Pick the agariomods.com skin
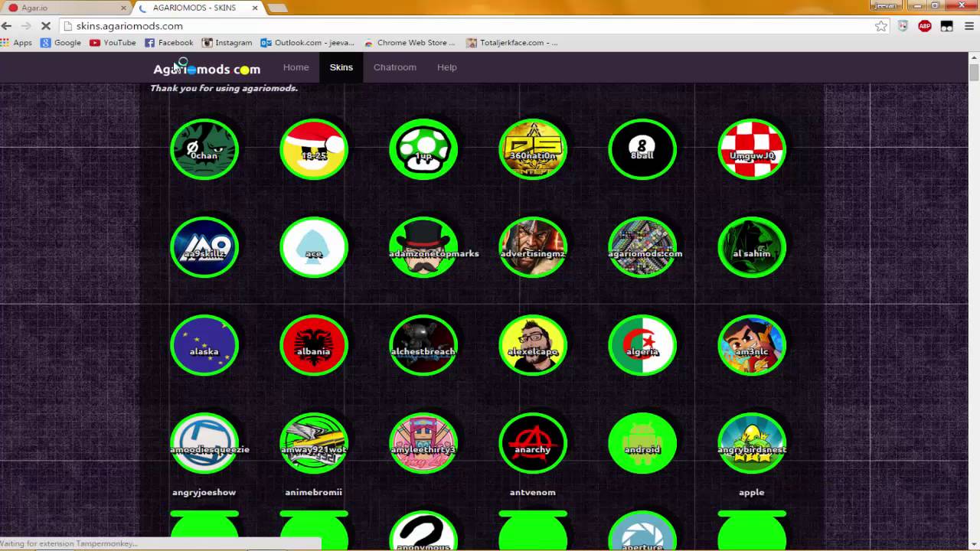The width and height of the screenshot is (980, 551). tap(642, 247)
